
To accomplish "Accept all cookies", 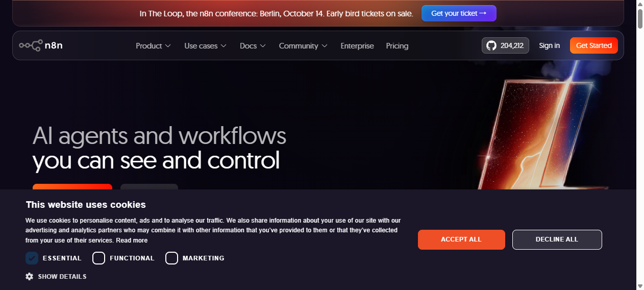I will click(461, 239).
